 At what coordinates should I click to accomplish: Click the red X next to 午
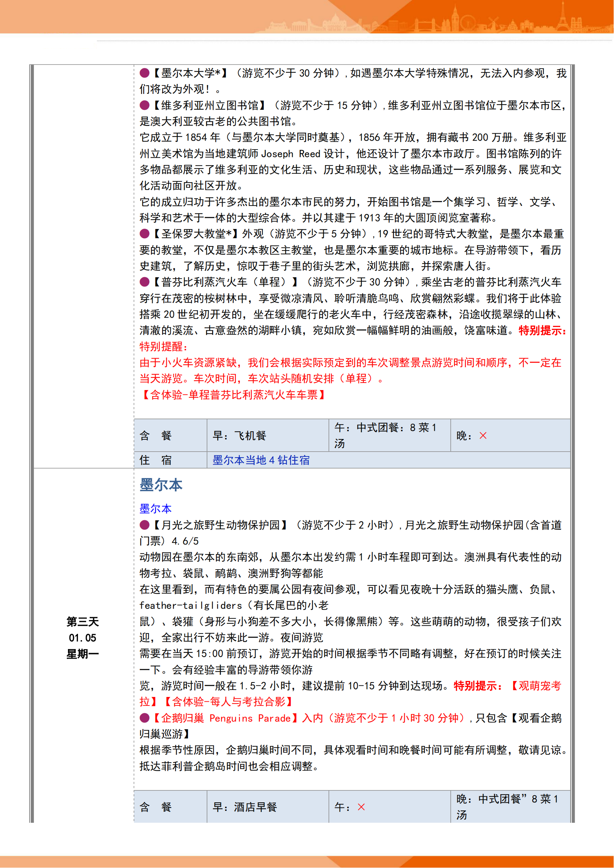pyautogui.click(x=361, y=807)
